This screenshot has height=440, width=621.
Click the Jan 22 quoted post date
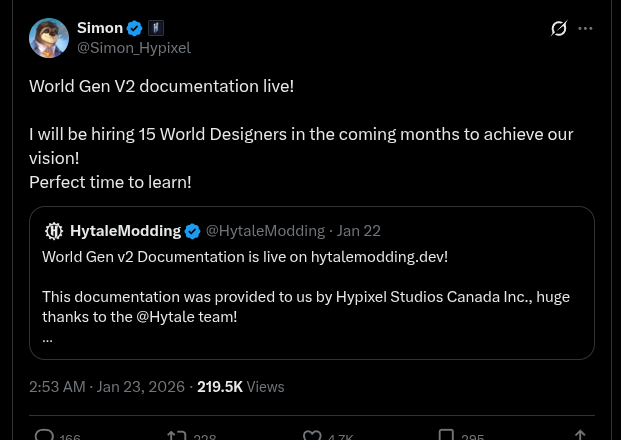[359, 231]
